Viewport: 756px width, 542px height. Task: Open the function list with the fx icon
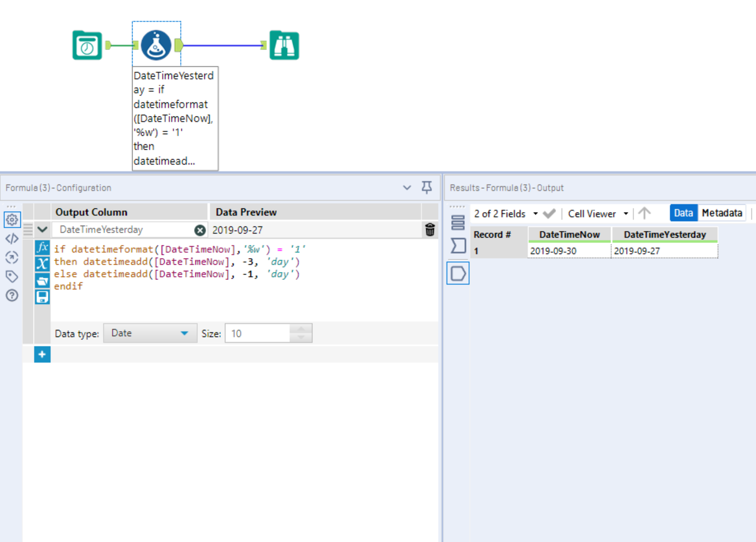(42, 247)
